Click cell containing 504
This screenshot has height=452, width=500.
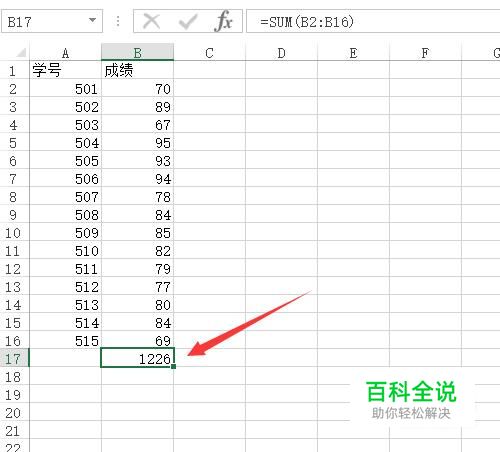(x=65, y=143)
